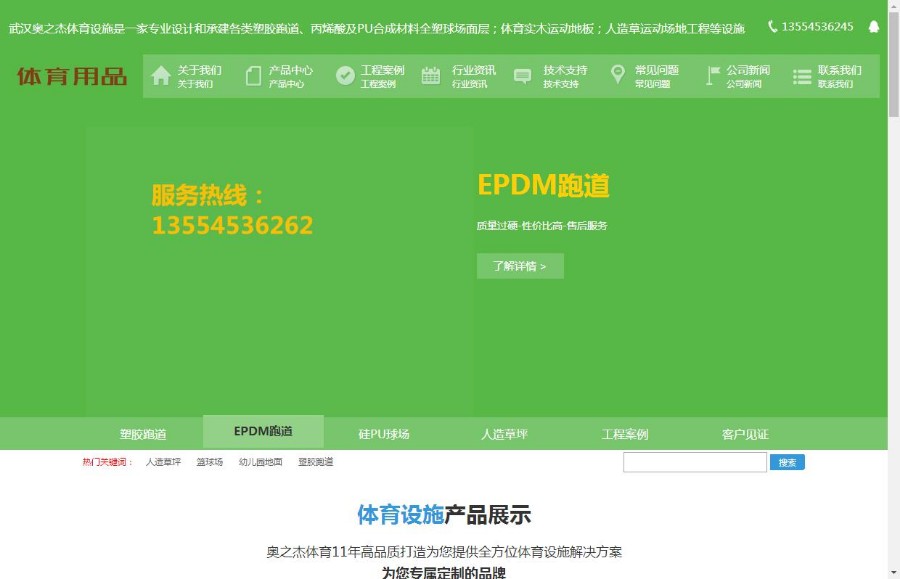
Task: Click the list icon beside 联系我们
Action: (802, 76)
